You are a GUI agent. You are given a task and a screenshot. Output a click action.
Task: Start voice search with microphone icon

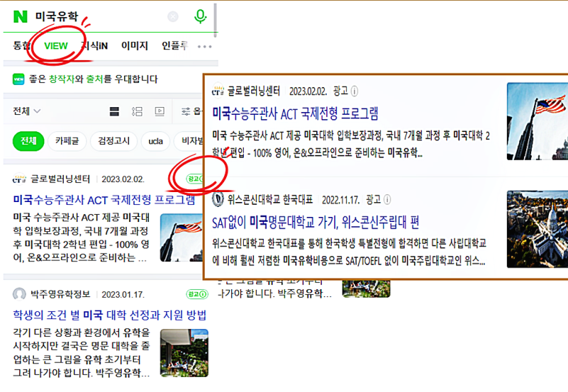click(200, 16)
